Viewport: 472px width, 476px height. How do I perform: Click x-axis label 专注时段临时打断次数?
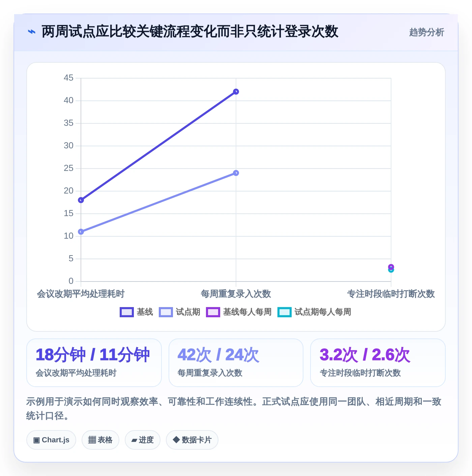pos(391,294)
